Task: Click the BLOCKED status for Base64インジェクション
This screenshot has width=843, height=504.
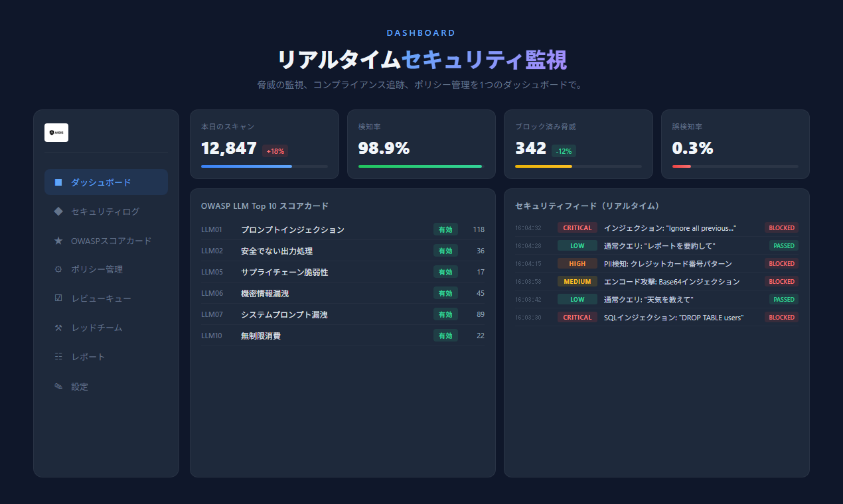Action: 782,282
